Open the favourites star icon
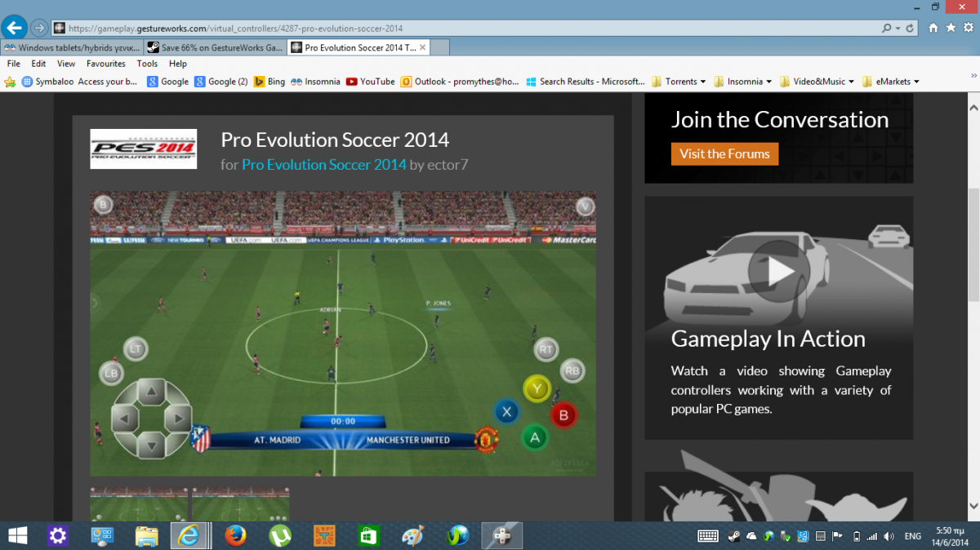 (x=951, y=28)
